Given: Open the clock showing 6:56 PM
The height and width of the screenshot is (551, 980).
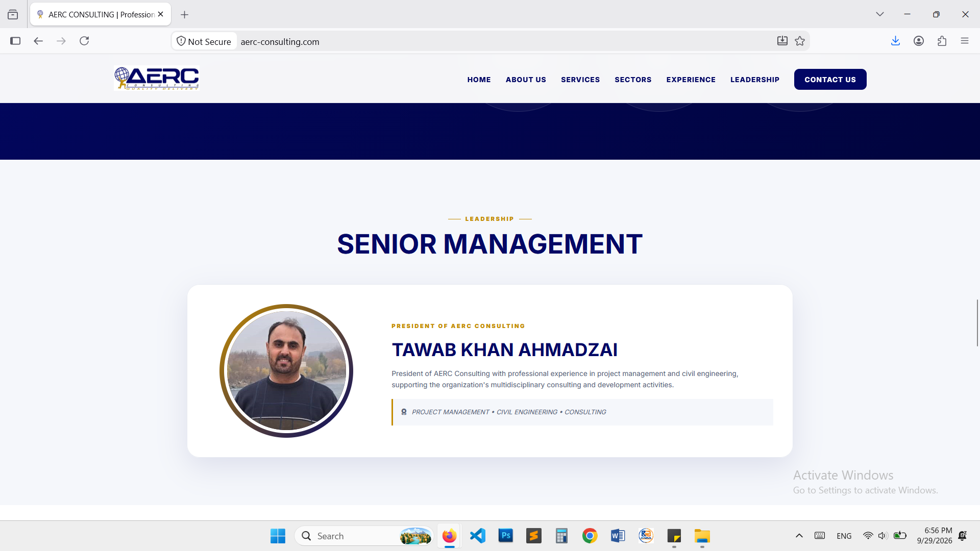Looking at the screenshot, I should point(934,536).
